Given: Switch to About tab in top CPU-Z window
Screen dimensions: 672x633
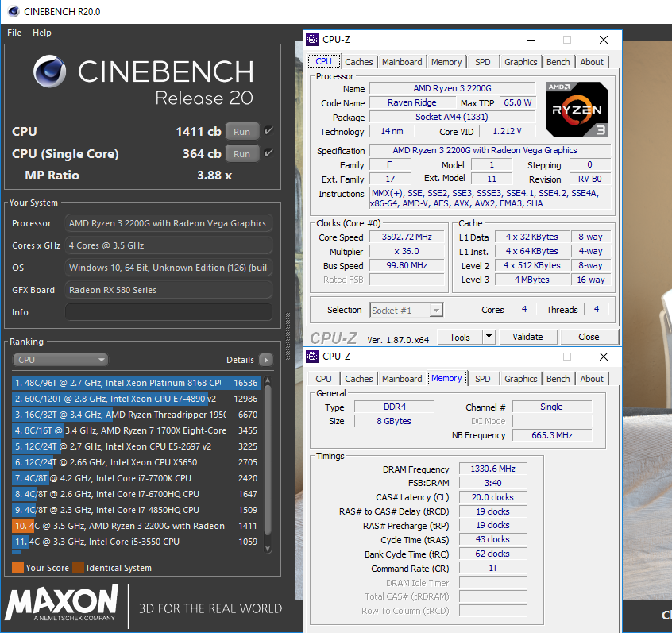Looking at the screenshot, I should pyautogui.click(x=592, y=62).
